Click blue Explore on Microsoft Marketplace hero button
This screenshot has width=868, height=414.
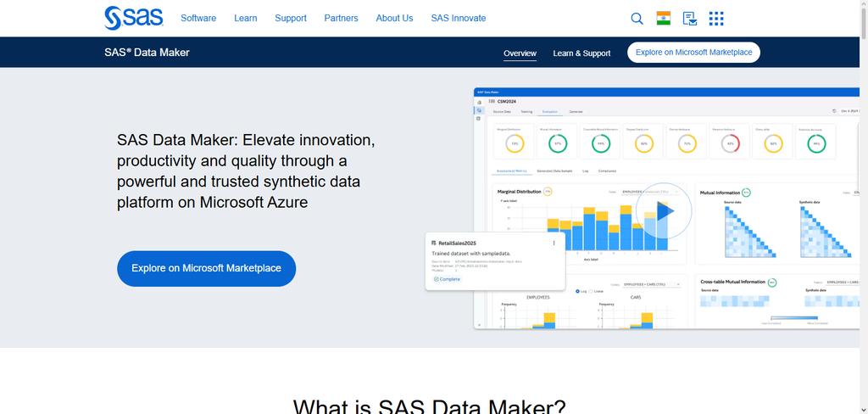pyautogui.click(x=207, y=268)
